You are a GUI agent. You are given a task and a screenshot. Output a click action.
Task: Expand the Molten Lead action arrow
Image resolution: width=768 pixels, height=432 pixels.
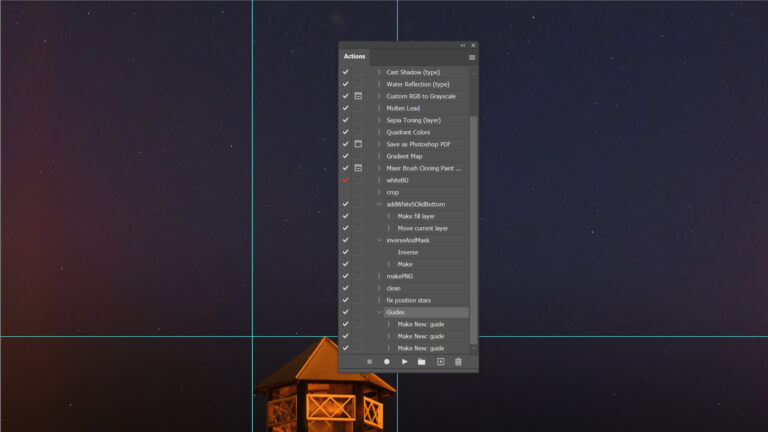(x=379, y=108)
